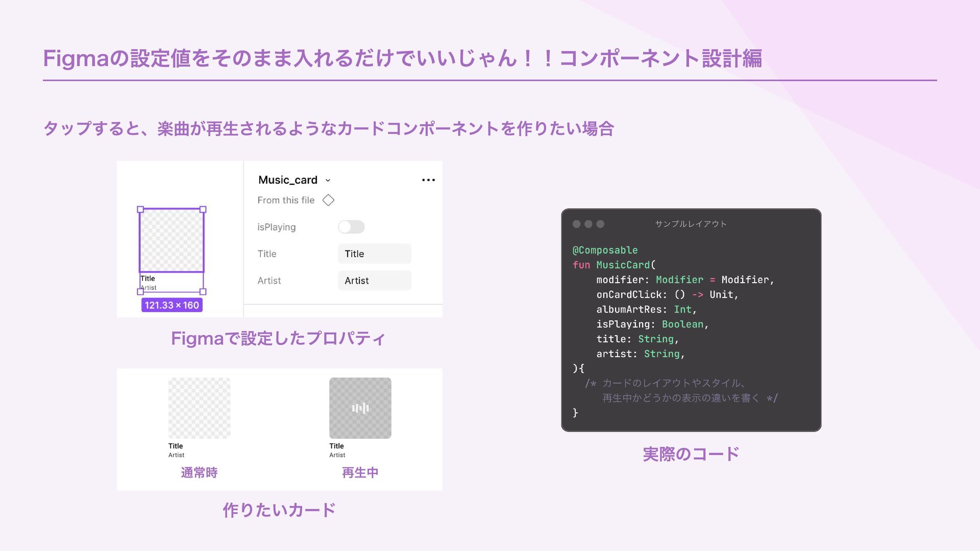Click the 121.33 × 160 size label

point(172,305)
